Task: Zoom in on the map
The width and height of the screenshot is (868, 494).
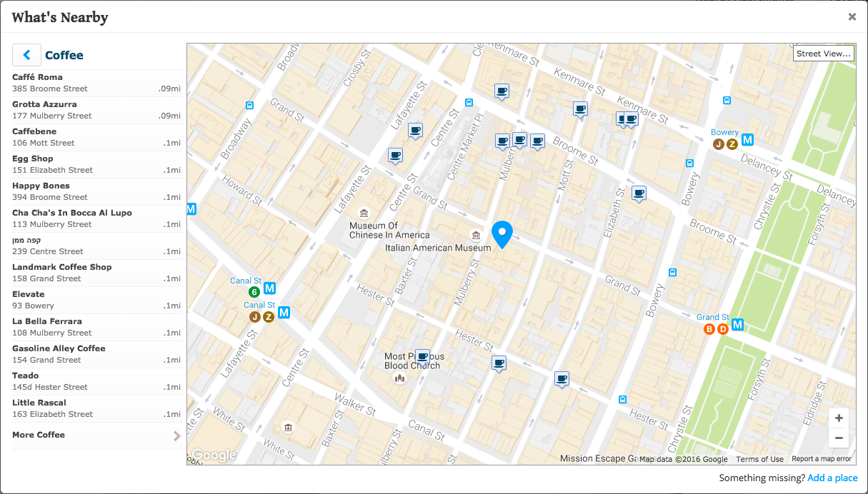Action: (x=839, y=418)
